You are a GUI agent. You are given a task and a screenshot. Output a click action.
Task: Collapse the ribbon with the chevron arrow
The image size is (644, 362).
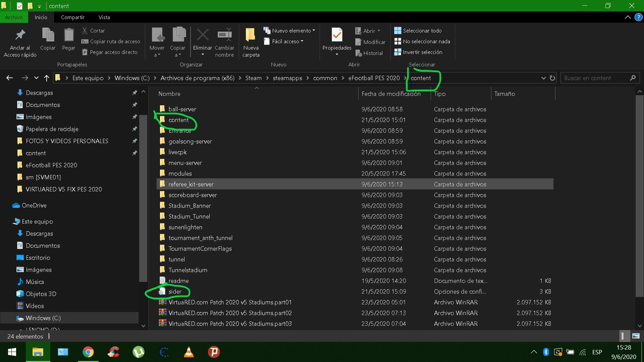point(627,17)
